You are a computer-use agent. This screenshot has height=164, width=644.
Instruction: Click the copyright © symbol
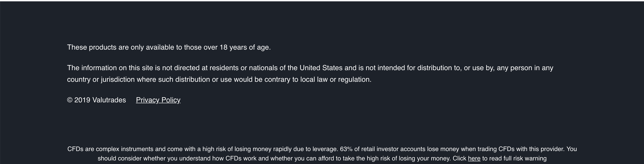click(x=70, y=100)
